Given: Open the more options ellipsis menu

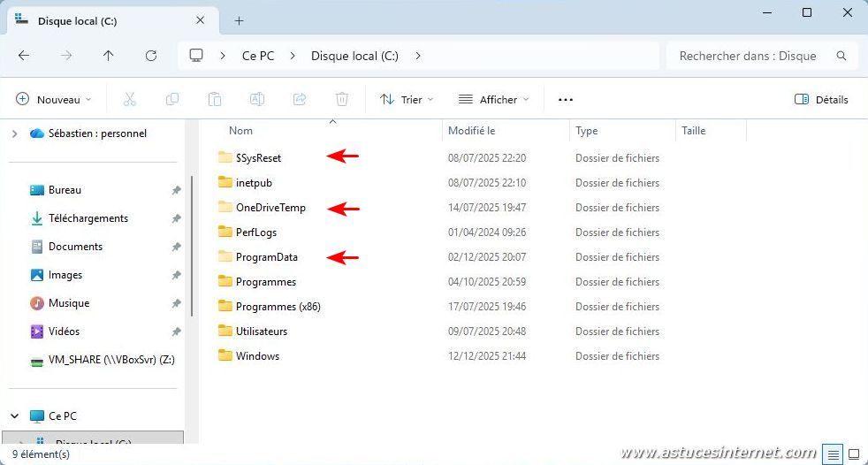Looking at the screenshot, I should [x=566, y=100].
